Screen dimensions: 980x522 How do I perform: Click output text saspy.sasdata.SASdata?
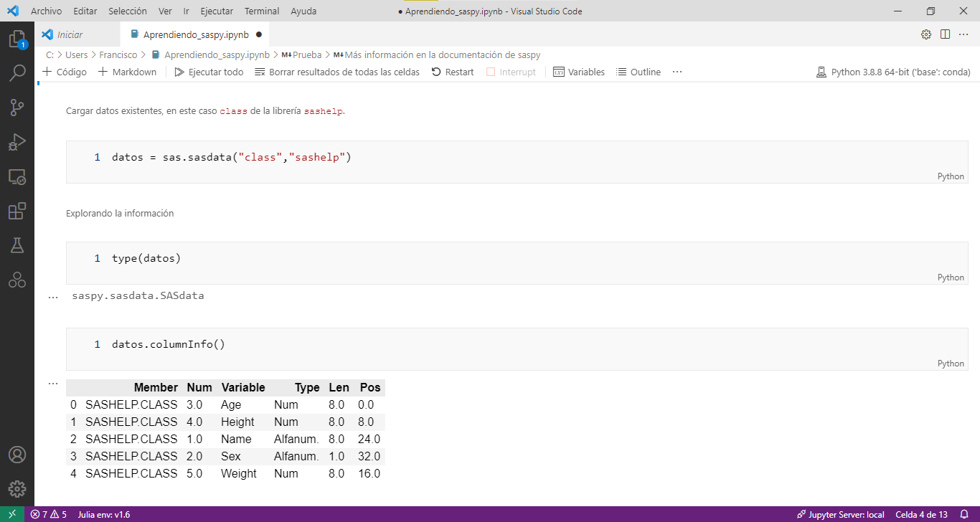[138, 295]
